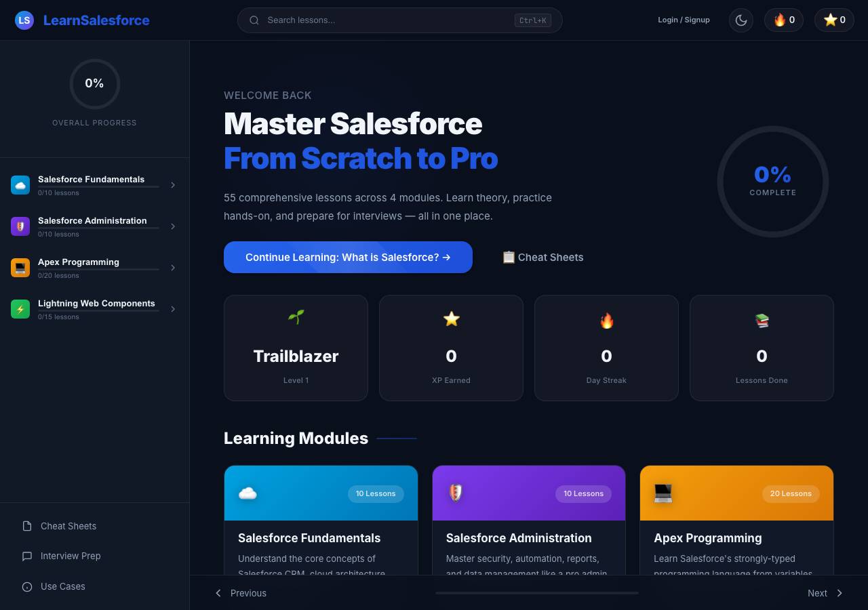Click the large 0% Complete progress ring
The image size is (868, 610).
(x=773, y=182)
